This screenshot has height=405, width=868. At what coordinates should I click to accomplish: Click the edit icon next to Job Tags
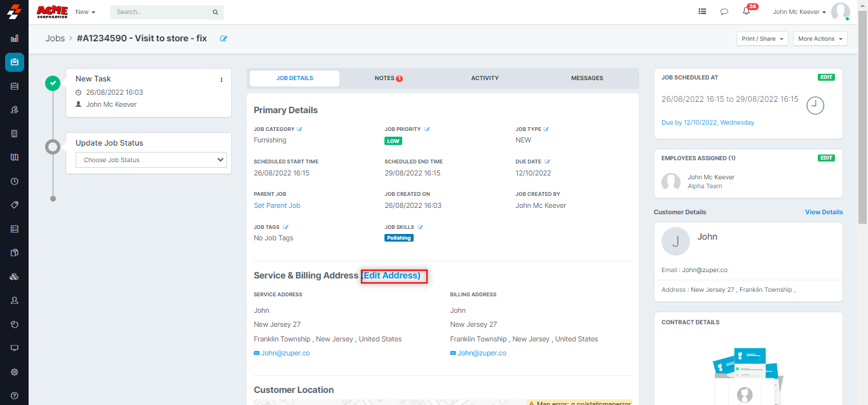(286, 227)
